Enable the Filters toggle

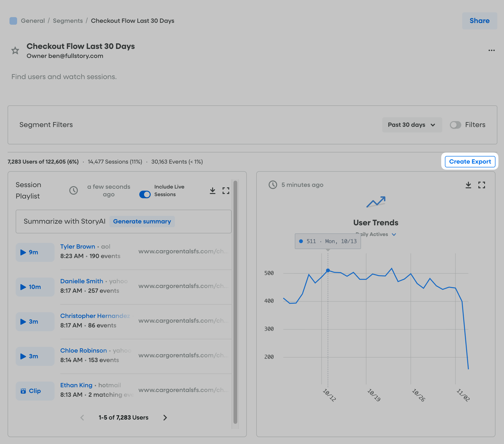pos(455,125)
